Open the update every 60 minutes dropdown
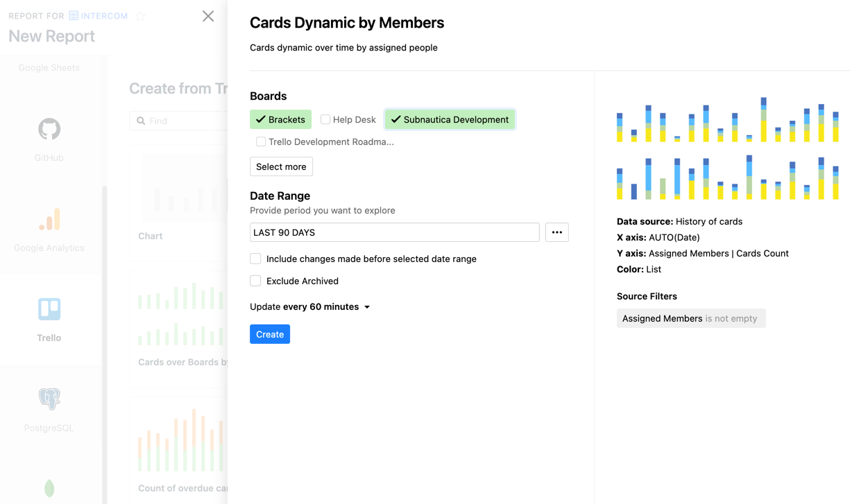 point(310,306)
